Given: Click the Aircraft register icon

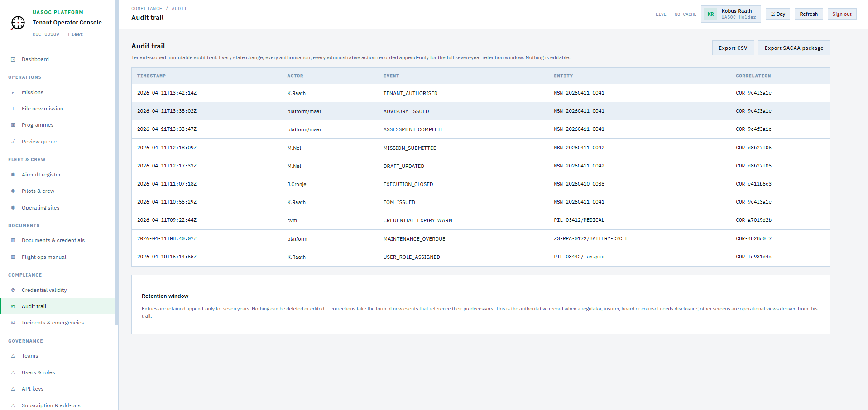Looking at the screenshot, I should [13, 175].
